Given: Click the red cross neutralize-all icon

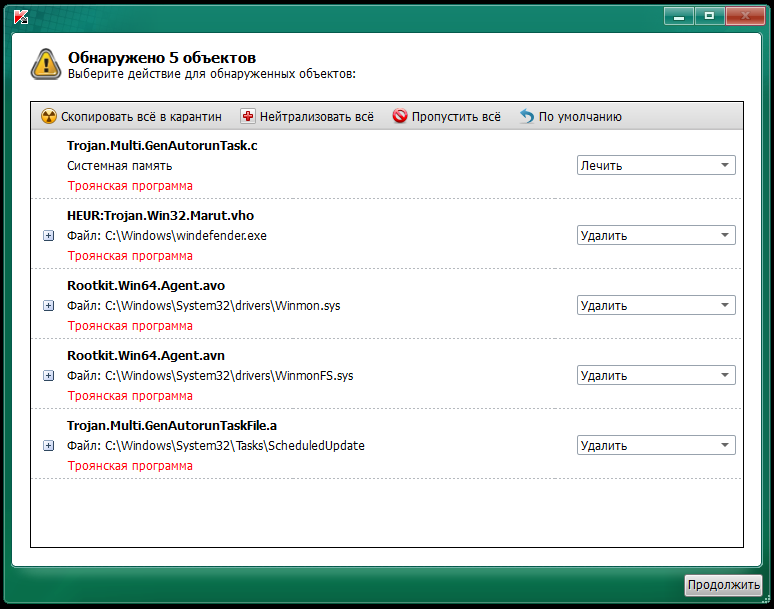Looking at the screenshot, I should 248,117.
